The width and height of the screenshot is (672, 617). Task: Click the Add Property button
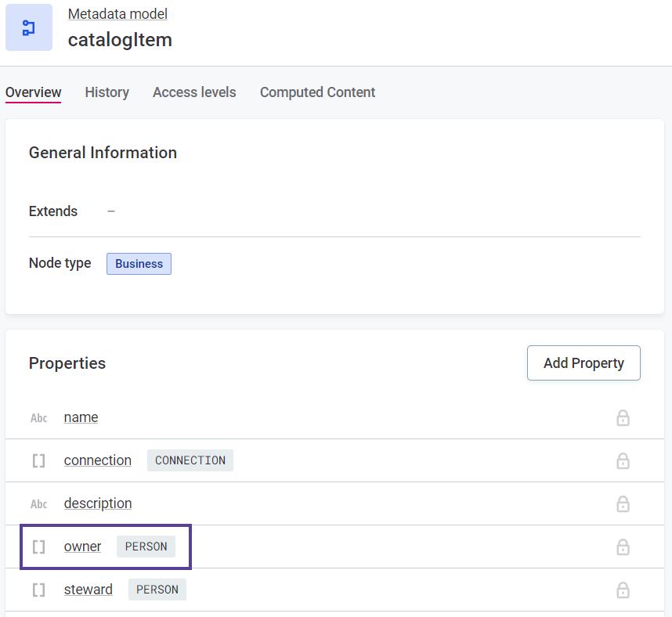click(583, 363)
